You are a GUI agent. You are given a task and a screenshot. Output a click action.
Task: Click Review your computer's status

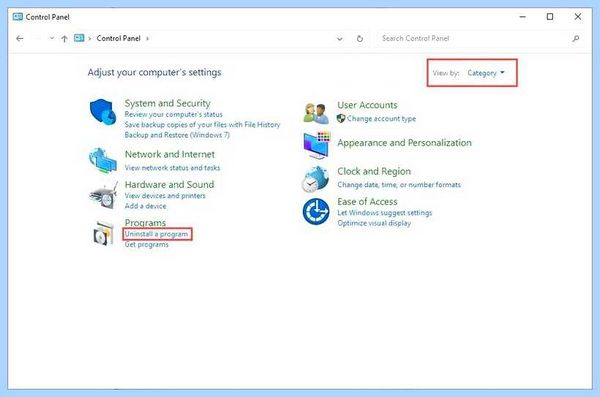click(173, 114)
